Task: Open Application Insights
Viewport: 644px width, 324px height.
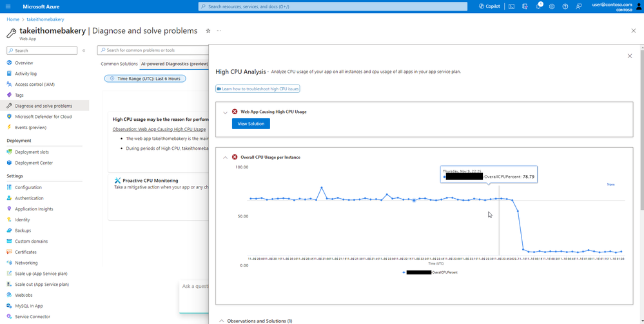Action: [x=34, y=209]
